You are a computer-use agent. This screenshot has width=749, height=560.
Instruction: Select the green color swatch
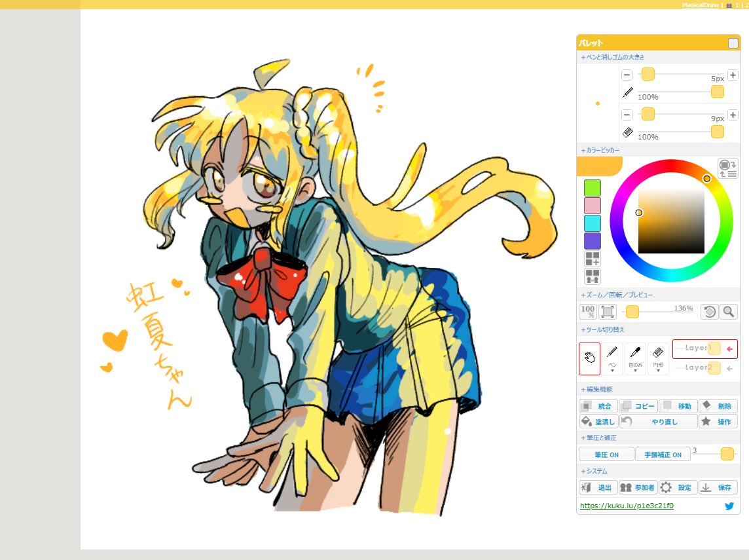tap(593, 188)
